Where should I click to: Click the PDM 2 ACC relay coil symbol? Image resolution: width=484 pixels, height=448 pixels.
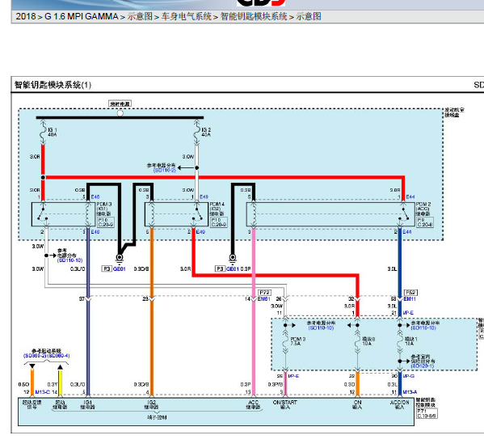(254, 214)
